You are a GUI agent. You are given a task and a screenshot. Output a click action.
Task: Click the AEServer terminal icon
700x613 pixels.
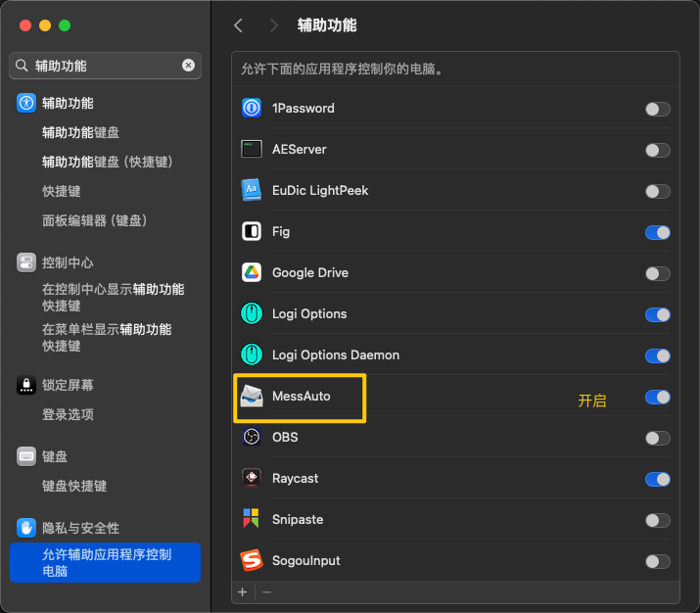pos(252,149)
